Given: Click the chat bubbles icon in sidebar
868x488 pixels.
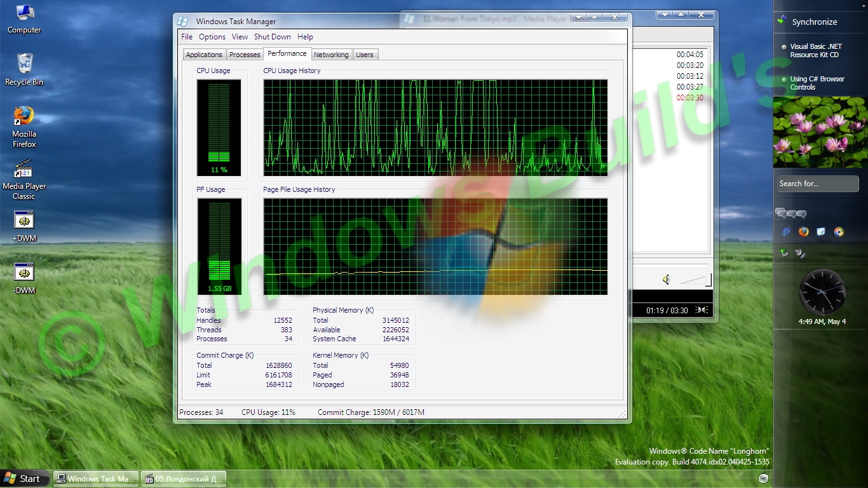Looking at the screenshot, I should tap(790, 213).
